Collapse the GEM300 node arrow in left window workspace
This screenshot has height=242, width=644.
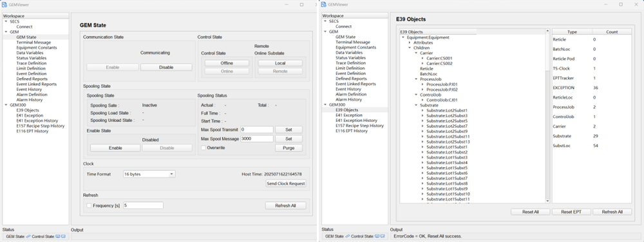[6, 105]
